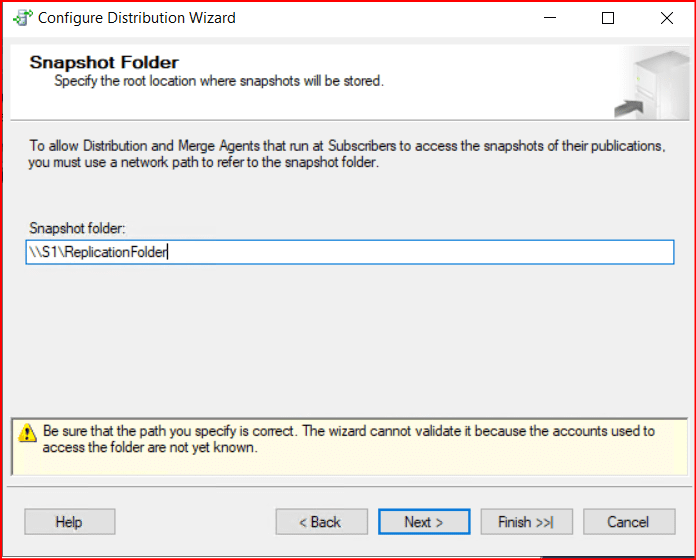This screenshot has height=560, width=696.
Task: Click the 'Be sure that the path' warning text
Action: tap(348, 439)
